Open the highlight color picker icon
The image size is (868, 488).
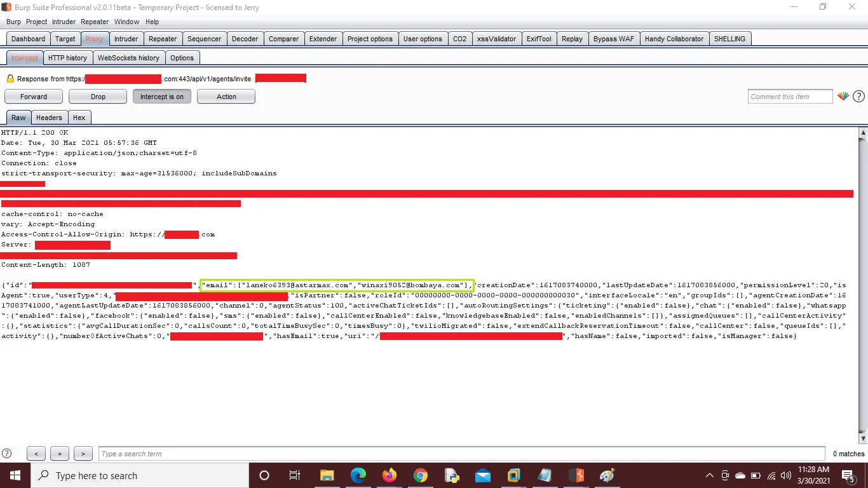coord(843,97)
